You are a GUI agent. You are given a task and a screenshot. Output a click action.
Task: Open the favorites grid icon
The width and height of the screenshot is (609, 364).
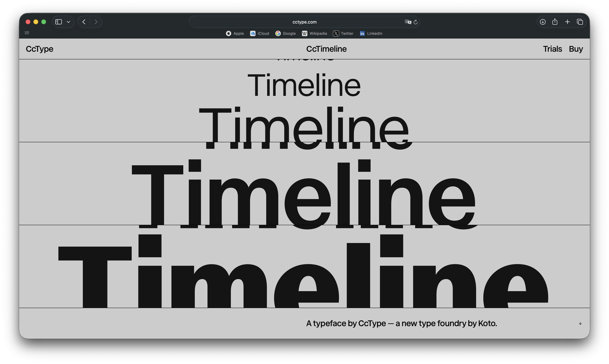coord(27,33)
